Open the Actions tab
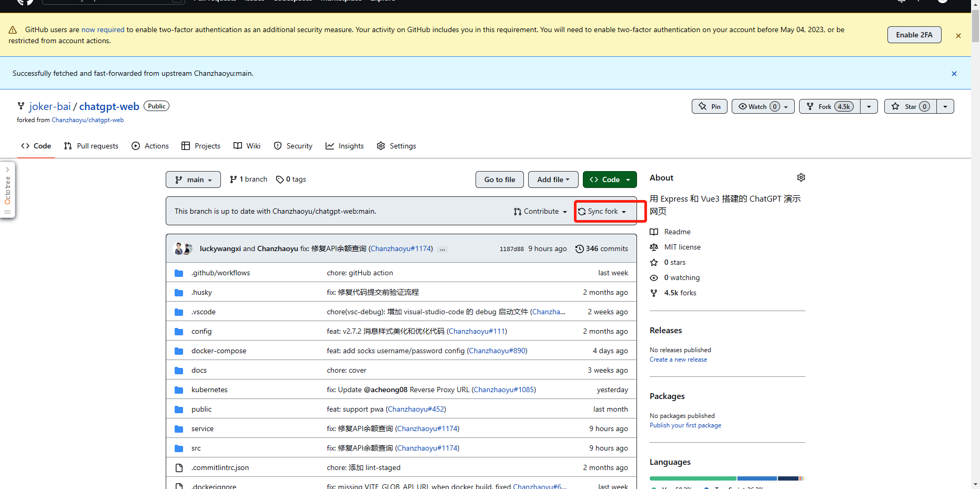The image size is (980, 489). point(150,146)
